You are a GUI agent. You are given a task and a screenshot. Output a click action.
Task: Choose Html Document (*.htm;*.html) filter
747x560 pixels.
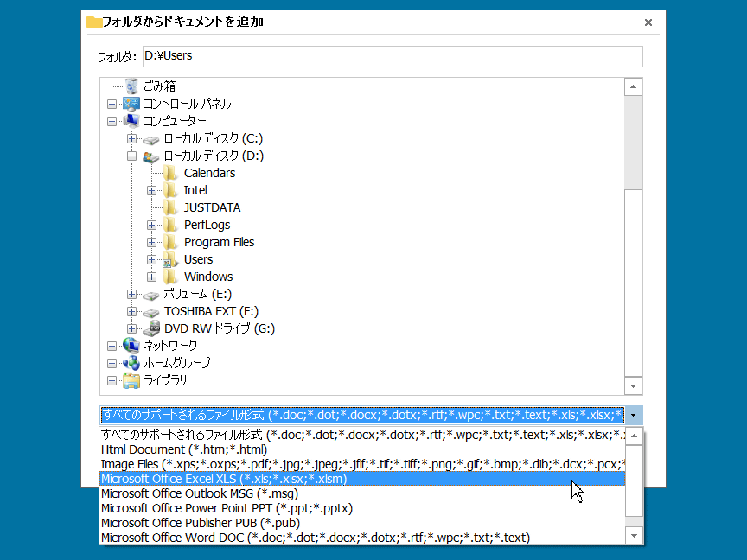pyautogui.click(x=362, y=449)
